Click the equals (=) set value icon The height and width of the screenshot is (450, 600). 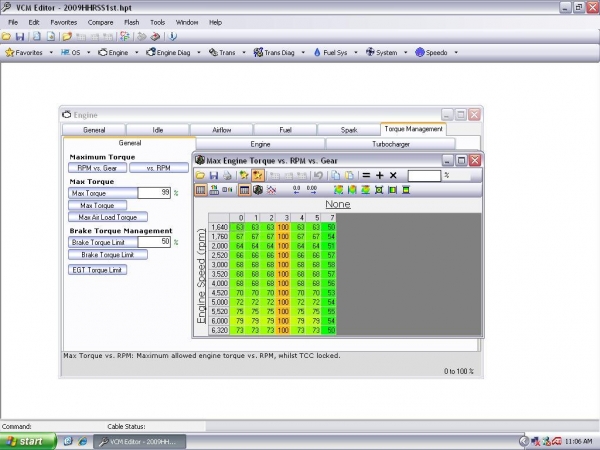367,175
